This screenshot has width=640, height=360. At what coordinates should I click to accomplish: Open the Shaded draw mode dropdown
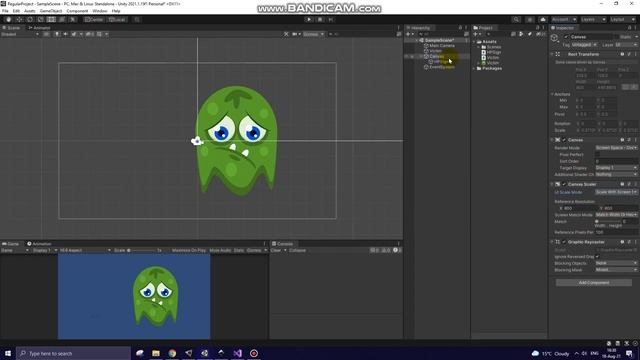pyautogui.click(x=20, y=34)
